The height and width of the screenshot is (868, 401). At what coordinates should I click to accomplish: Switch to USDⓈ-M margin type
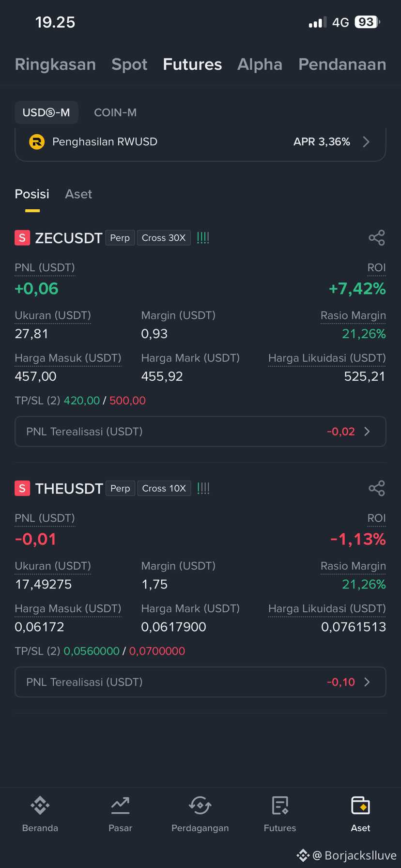(x=46, y=113)
